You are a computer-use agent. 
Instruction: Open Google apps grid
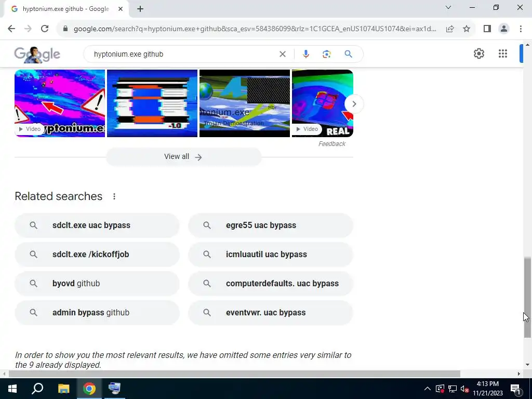point(503,54)
